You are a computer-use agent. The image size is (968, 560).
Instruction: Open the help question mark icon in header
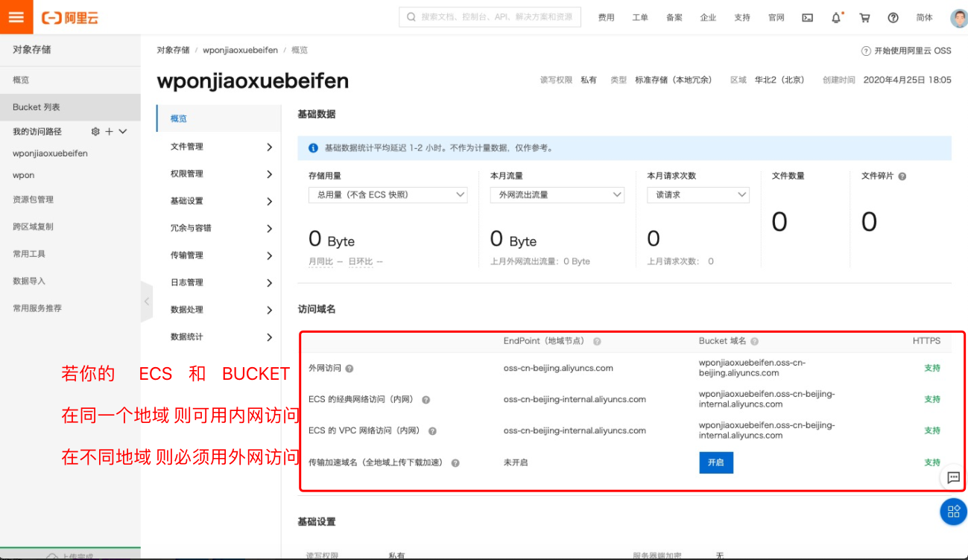(893, 18)
